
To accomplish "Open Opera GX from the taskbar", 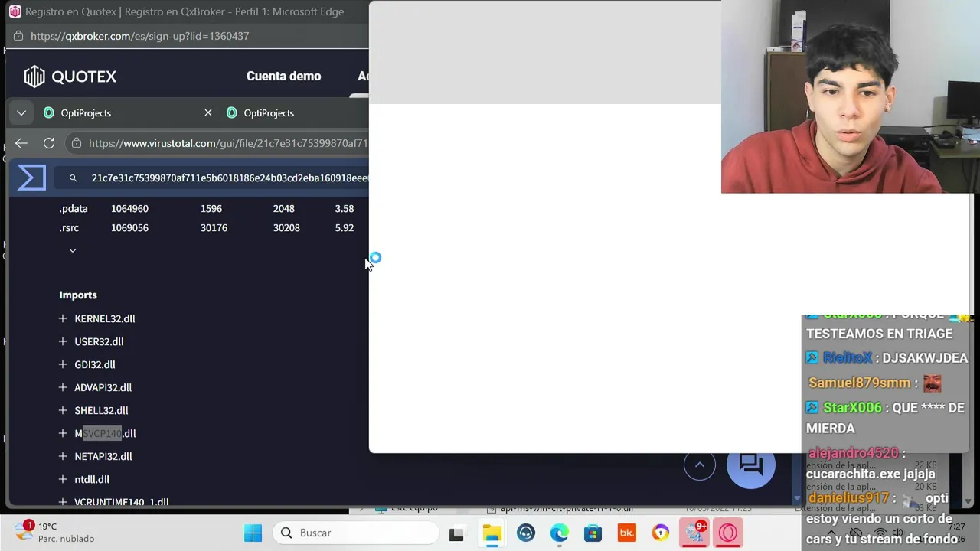I will [x=728, y=533].
